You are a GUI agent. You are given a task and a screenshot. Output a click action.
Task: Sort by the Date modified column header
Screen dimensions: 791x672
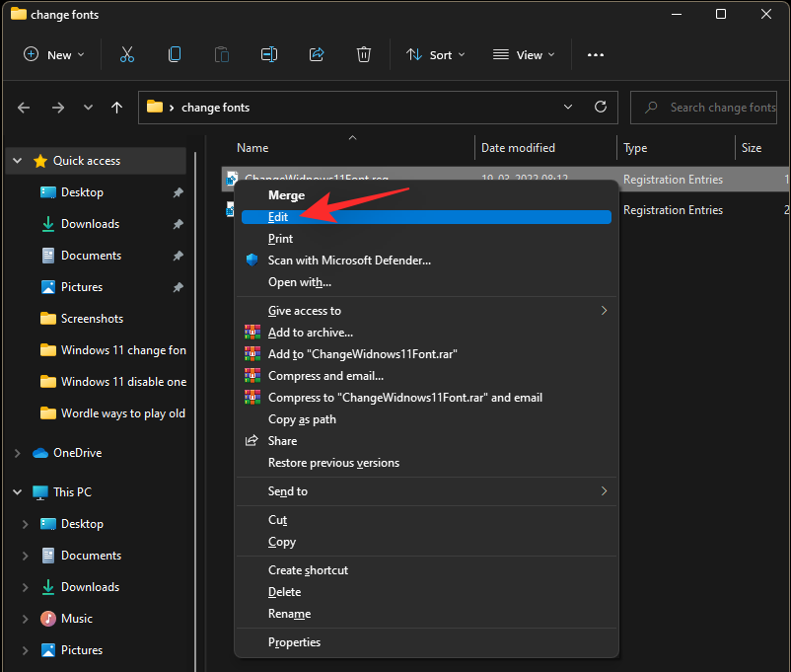point(545,148)
